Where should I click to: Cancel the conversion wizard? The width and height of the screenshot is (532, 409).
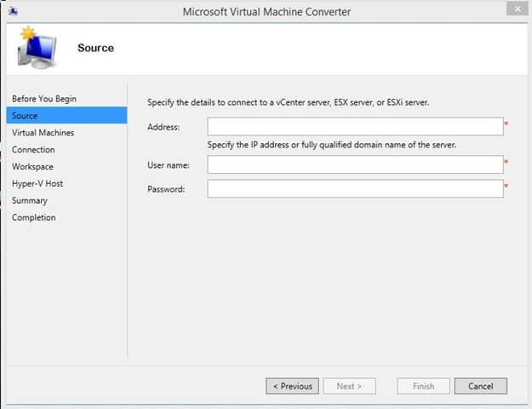coord(480,386)
